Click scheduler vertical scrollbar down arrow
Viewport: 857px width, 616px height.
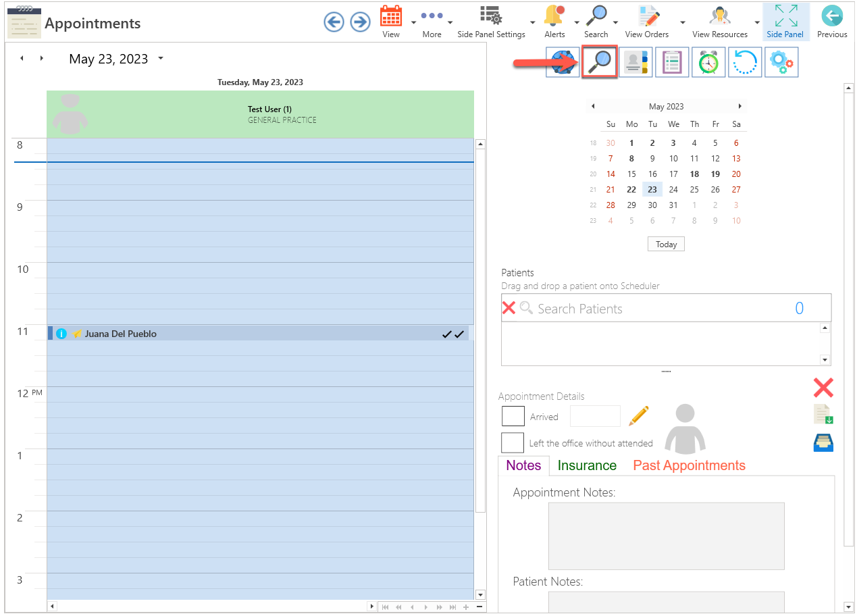click(x=481, y=595)
